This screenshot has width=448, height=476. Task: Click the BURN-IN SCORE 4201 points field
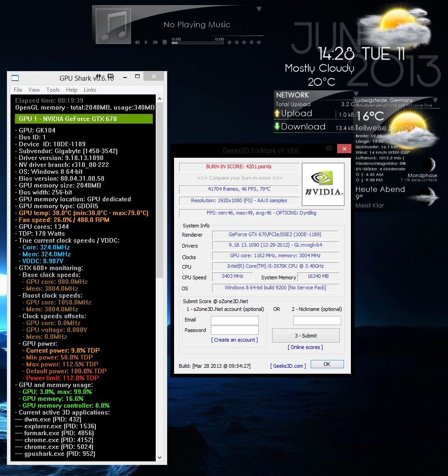click(239, 166)
